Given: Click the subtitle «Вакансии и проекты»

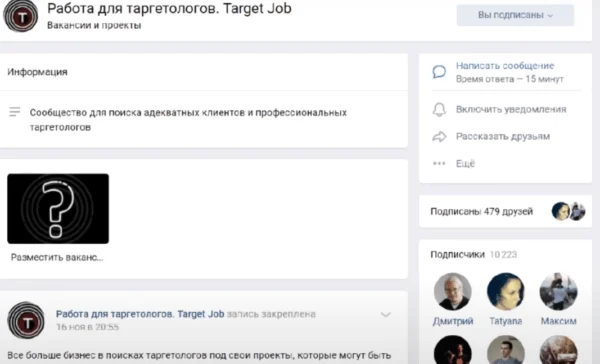Looking at the screenshot, I should tap(94, 25).
